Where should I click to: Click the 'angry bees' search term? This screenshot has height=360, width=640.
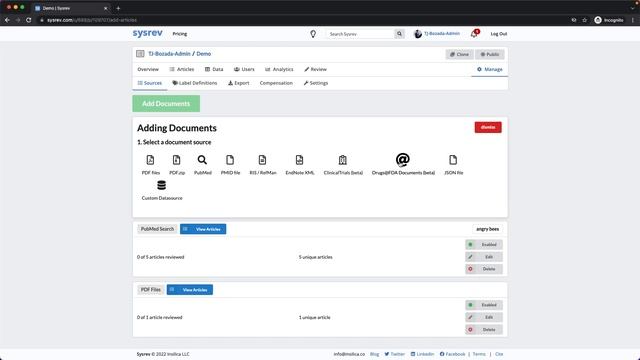tap(488, 229)
